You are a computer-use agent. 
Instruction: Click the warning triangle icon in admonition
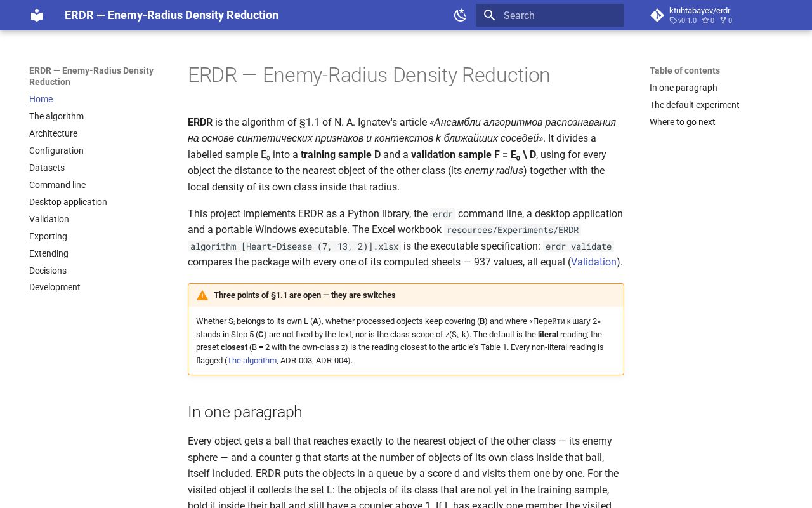[x=202, y=295]
